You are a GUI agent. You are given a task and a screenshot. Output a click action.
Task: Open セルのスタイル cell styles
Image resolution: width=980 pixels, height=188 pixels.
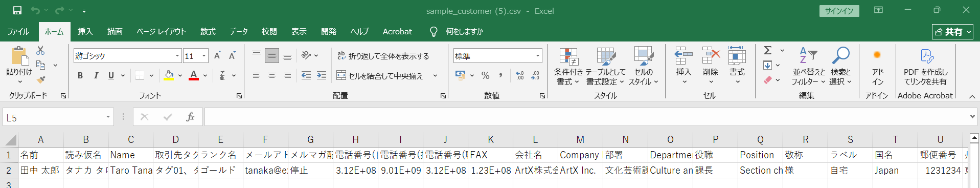643,66
